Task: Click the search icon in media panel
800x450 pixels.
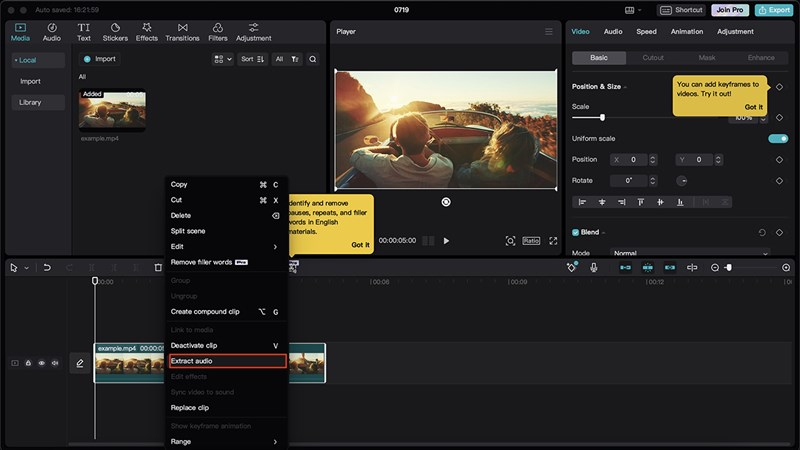Action: point(313,59)
